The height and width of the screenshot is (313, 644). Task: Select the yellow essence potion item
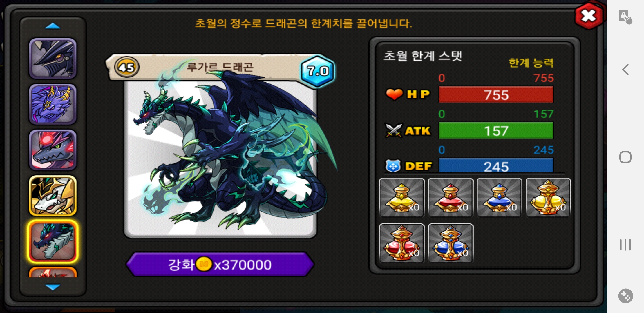point(402,198)
